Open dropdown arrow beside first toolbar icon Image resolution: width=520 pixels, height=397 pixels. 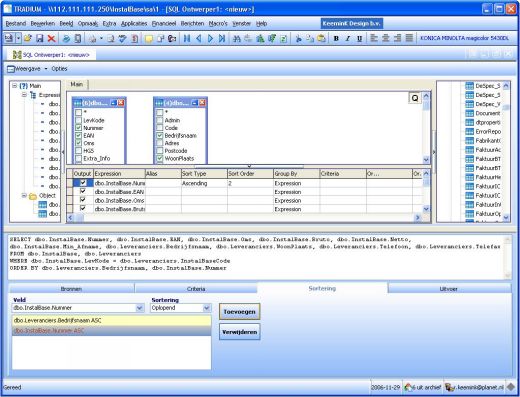coord(18,38)
